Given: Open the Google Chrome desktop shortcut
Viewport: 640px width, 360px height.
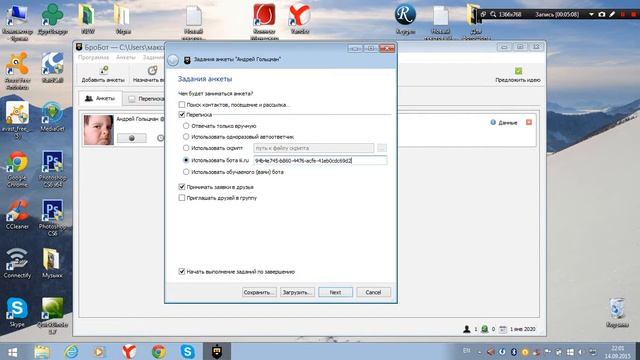Looking at the screenshot, I should click(x=17, y=169).
